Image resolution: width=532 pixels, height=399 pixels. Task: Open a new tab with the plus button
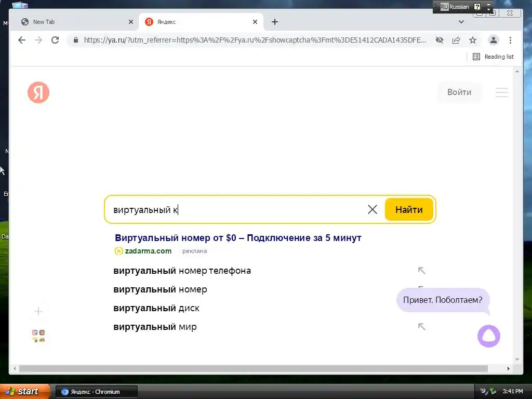275,22
